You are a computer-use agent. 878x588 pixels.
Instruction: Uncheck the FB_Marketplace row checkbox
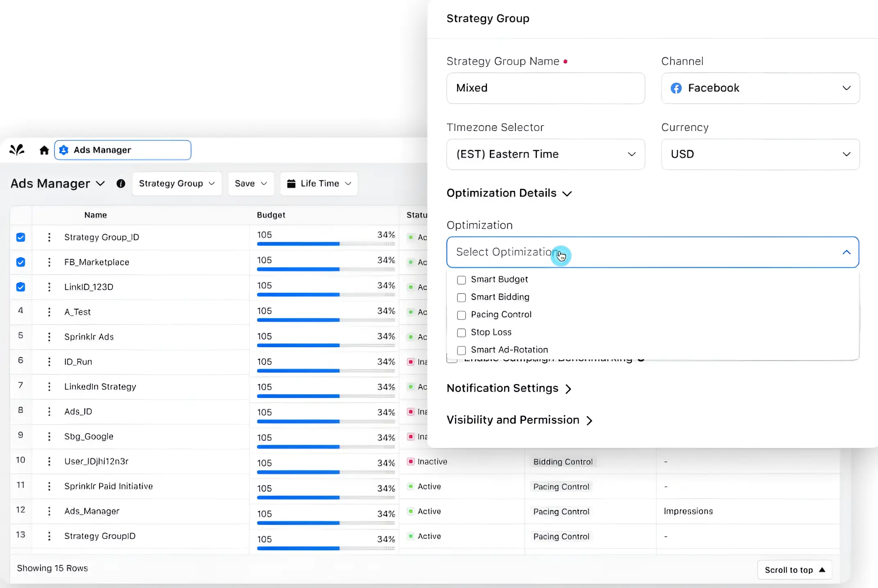click(x=20, y=262)
